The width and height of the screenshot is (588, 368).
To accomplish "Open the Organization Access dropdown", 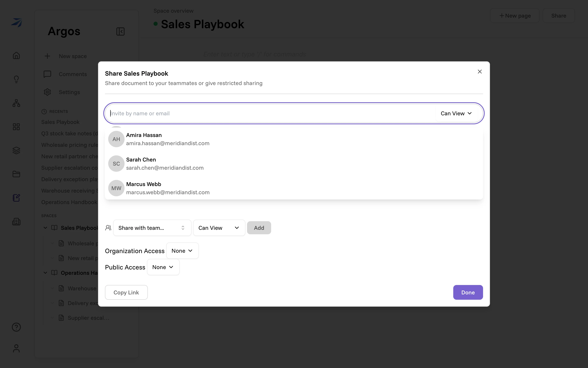I will (182, 251).
